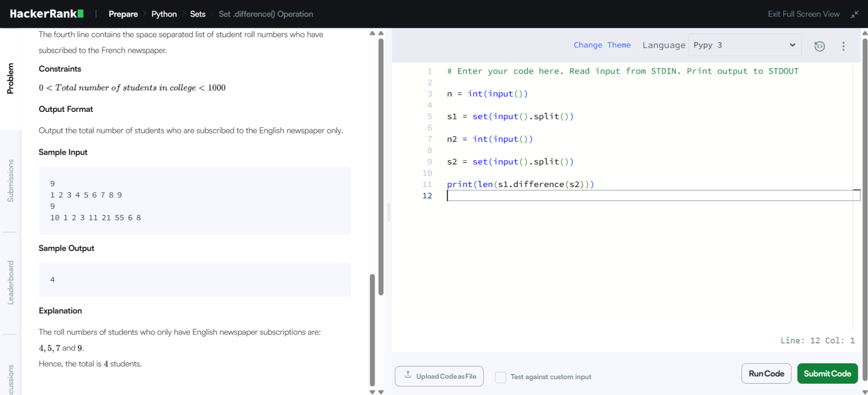Click the scroll-down arrow of the problem pane
The height and width of the screenshot is (395, 868).
pyautogui.click(x=372, y=391)
